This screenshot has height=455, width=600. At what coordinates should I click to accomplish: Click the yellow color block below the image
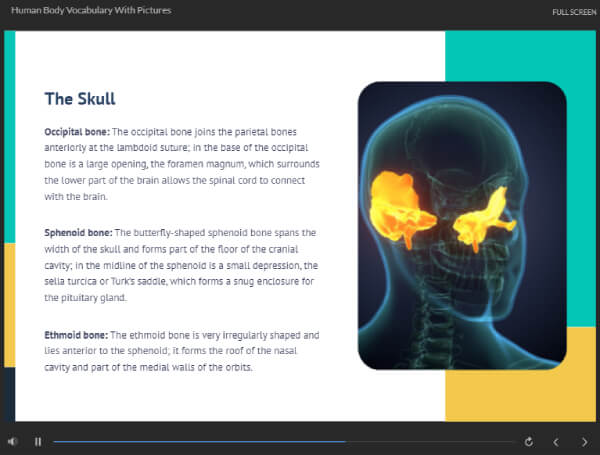pyautogui.click(x=520, y=396)
